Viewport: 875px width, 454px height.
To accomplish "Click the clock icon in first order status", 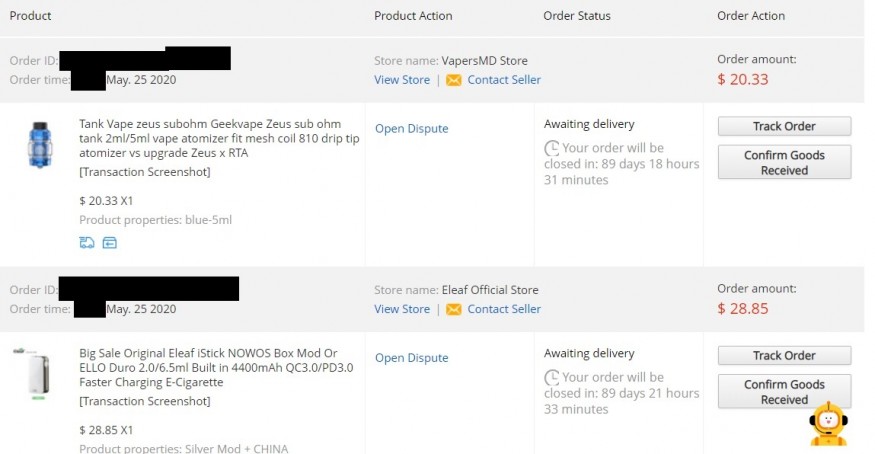I will coord(551,148).
